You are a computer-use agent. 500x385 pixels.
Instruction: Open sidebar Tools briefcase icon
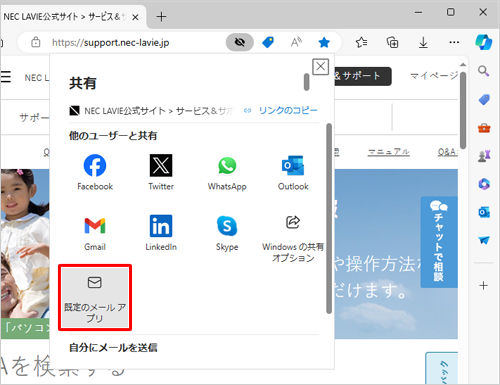pos(484,128)
